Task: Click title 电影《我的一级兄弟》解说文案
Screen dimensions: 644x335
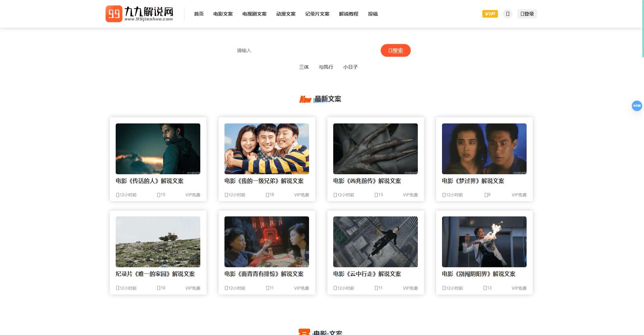Action: coord(264,181)
